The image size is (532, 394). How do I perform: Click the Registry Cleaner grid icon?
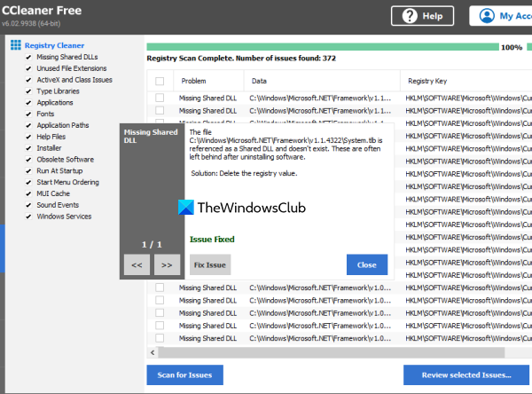click(x=16, y=45)
